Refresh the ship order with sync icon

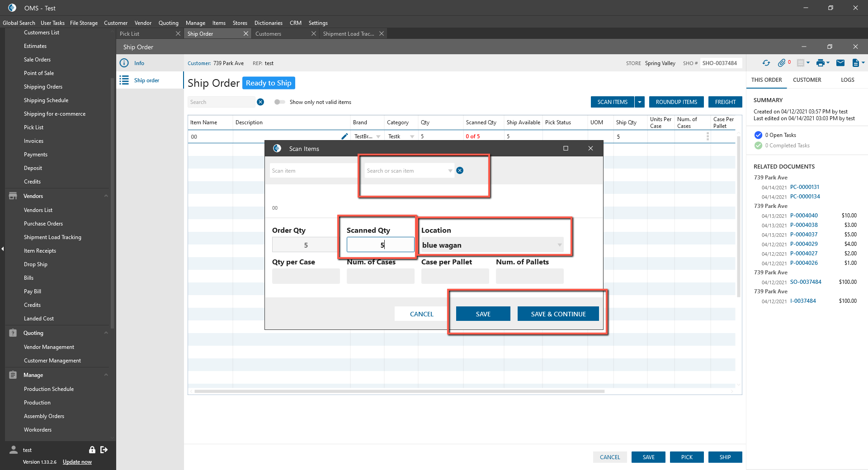[x=766, y=63]
